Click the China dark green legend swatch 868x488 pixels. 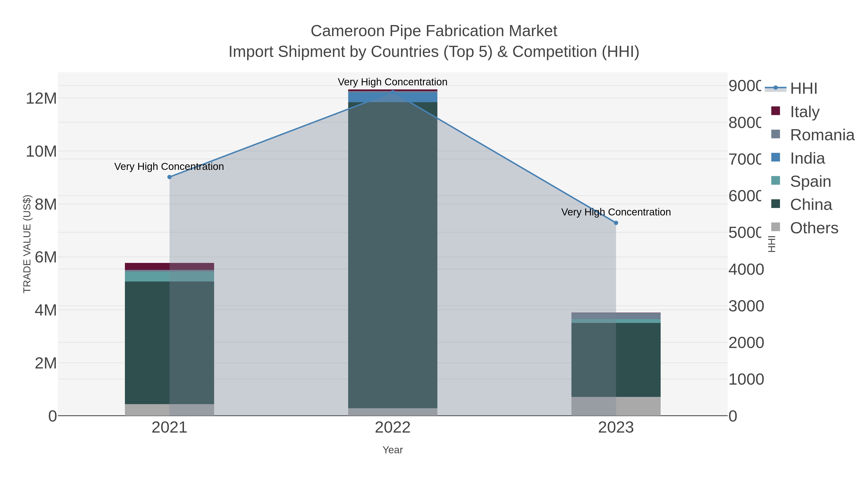(x=776, y=204)
